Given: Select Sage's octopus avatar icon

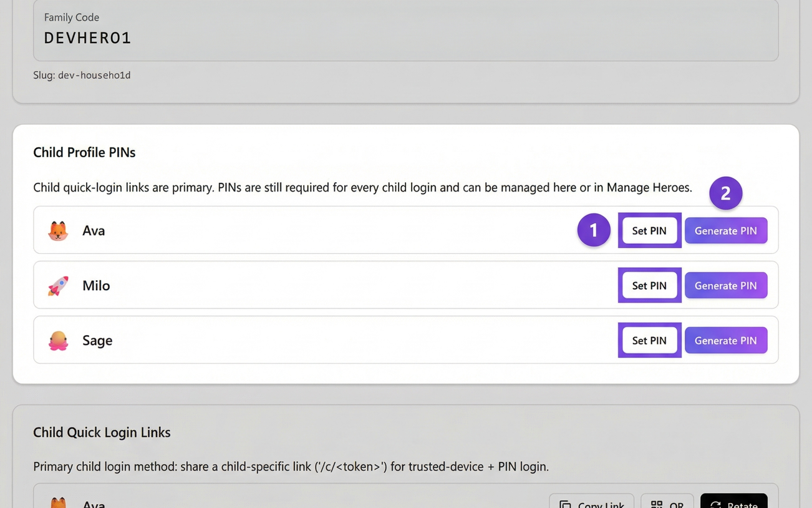Looking at the screenshot, I should click(x=57, y=340).
